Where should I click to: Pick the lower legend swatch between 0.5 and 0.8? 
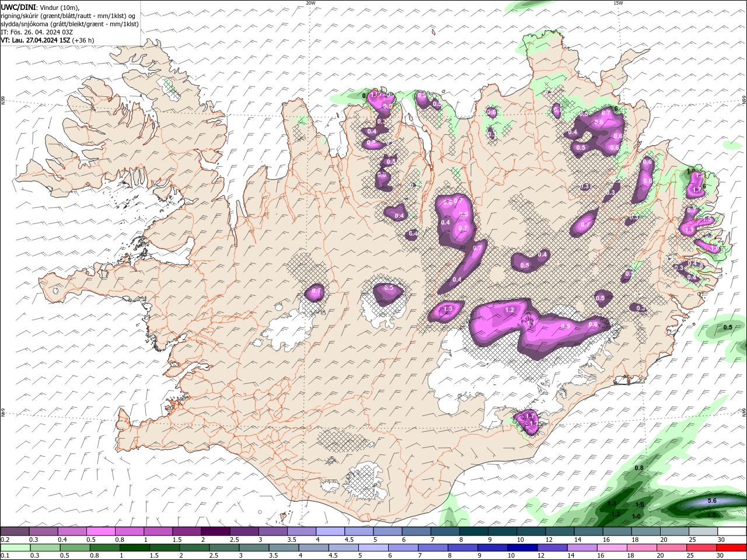point(75,548)
